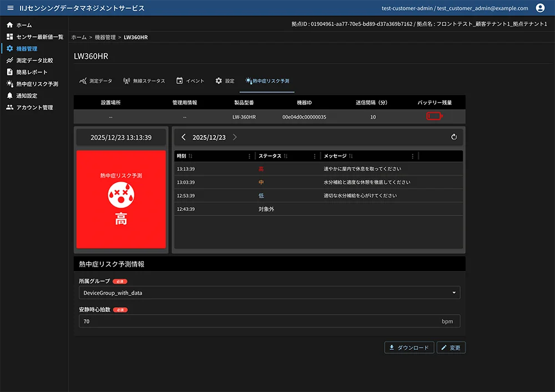The image size is (555, 392).
Task: Click the ダウンロード button
Action: click(x=409, y=347)
